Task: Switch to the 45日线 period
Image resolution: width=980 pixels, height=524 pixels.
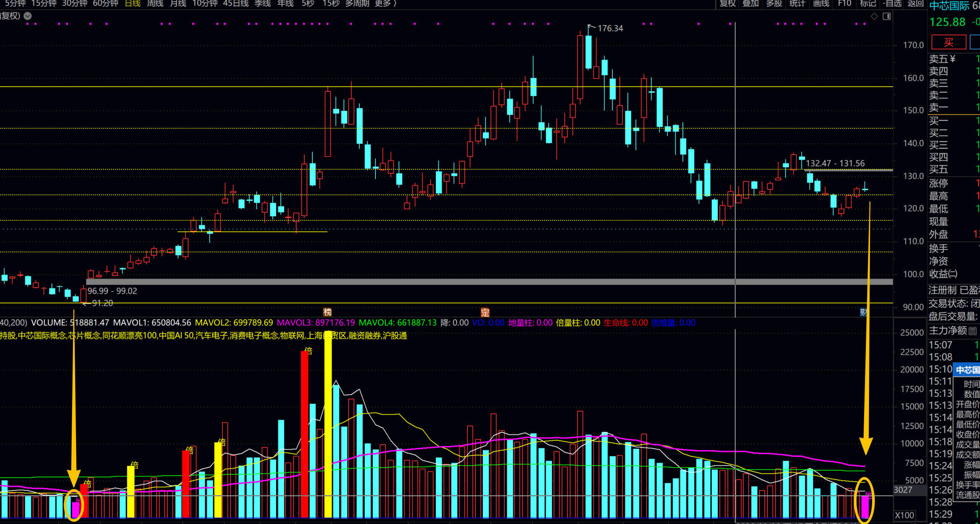Action: pyautogui.click(x=236, y=4)
